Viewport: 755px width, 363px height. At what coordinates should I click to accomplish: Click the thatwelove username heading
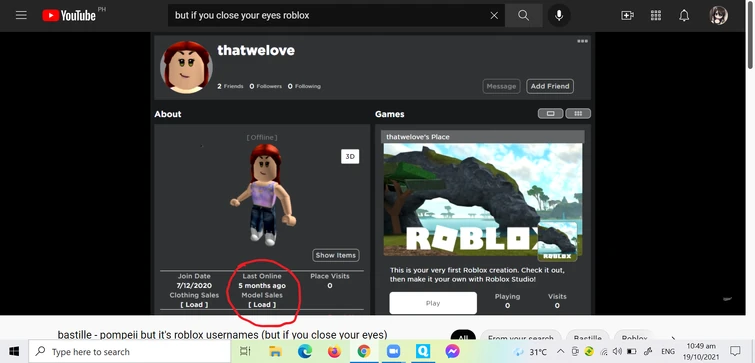(256, 51)
